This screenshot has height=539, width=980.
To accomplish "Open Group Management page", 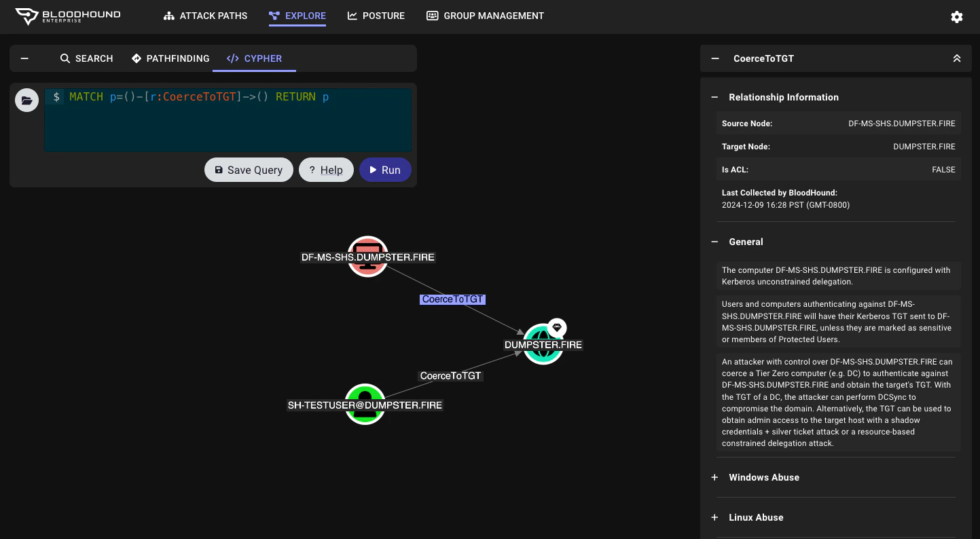I will (x=485, y=16).
